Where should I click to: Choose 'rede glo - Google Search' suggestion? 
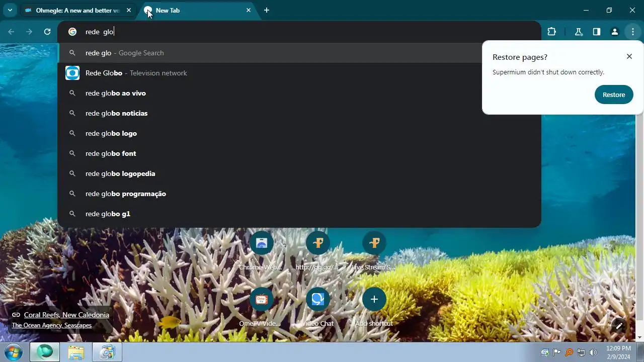[299, 53]
